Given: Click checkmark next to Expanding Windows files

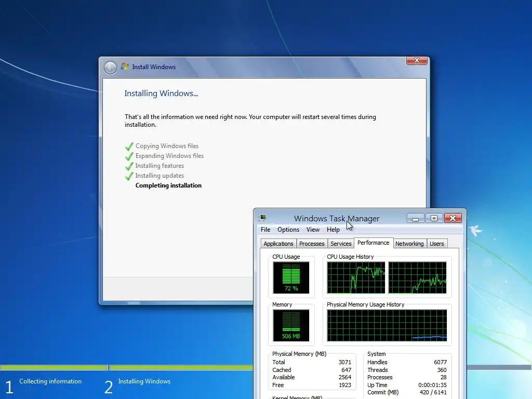Looking at the screenshot, I should click(x=129, y=156).
